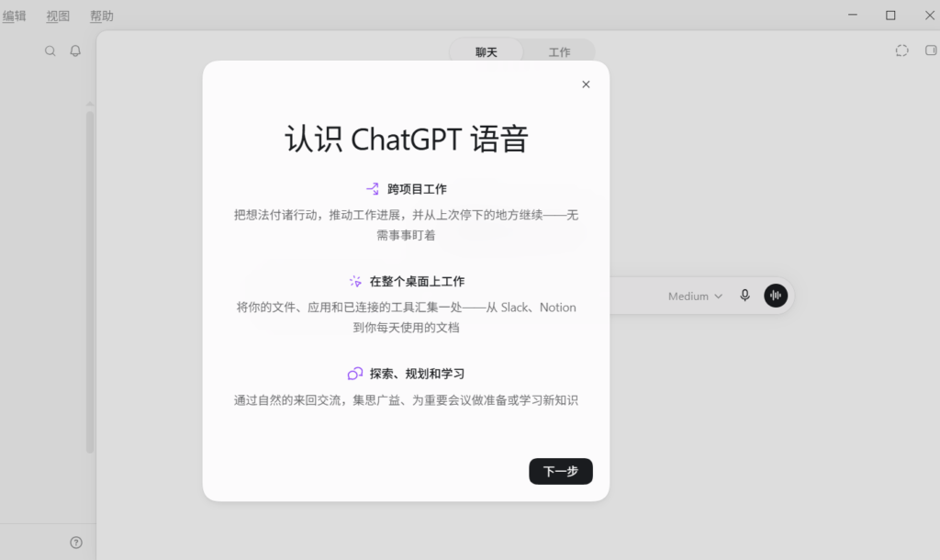Start voice mode with black waveform button

[x=776, y=296]
